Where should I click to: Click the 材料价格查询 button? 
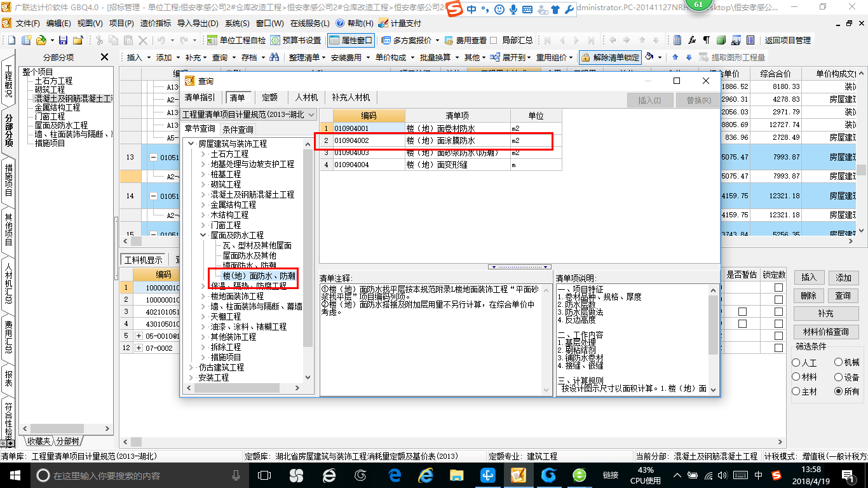coord(825,332)
